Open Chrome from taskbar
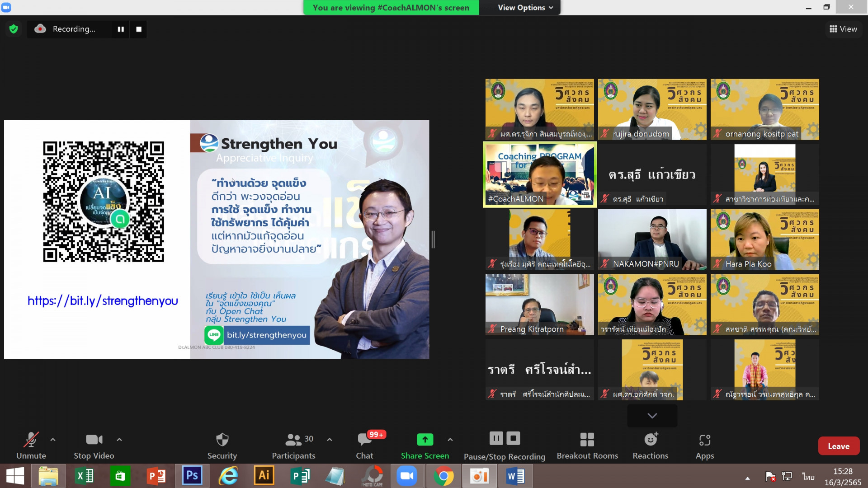Screen dimensions: 868x488 coord(443,476)
